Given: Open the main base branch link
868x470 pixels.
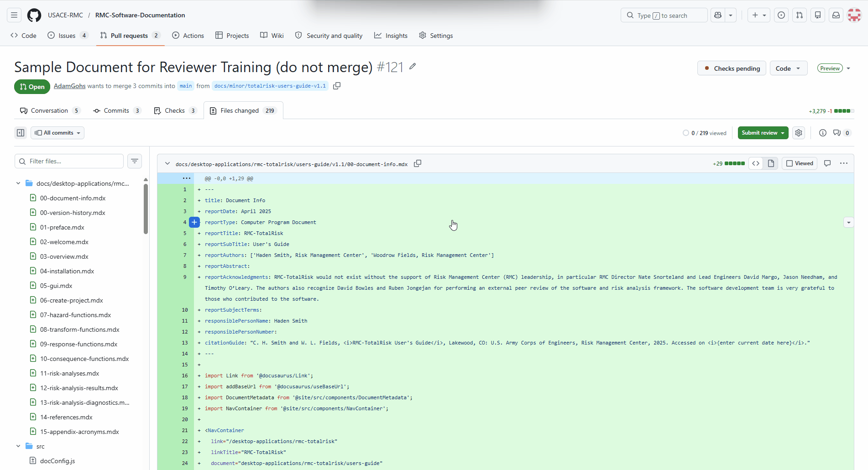Looking at the screenshot, I should pos(186,86).
